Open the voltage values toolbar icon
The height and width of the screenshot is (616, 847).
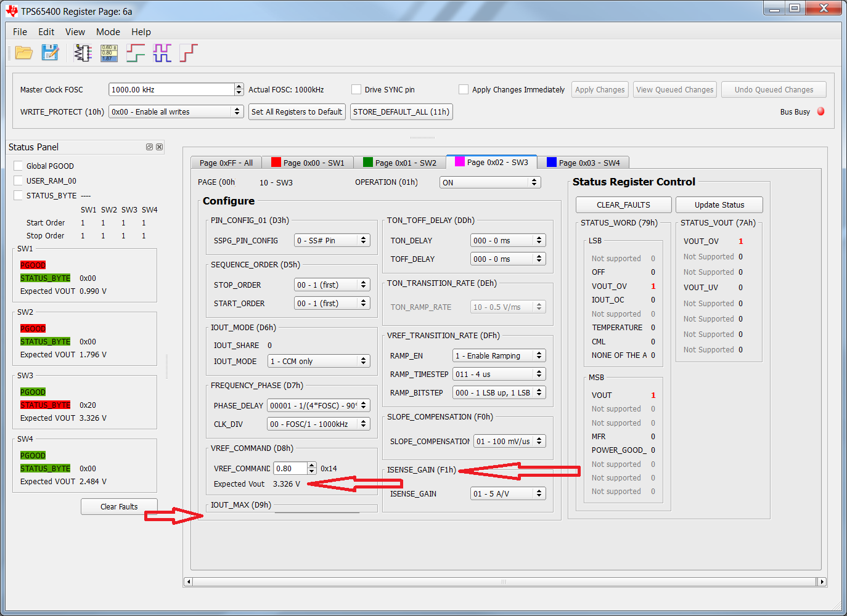tap(108, 53)
